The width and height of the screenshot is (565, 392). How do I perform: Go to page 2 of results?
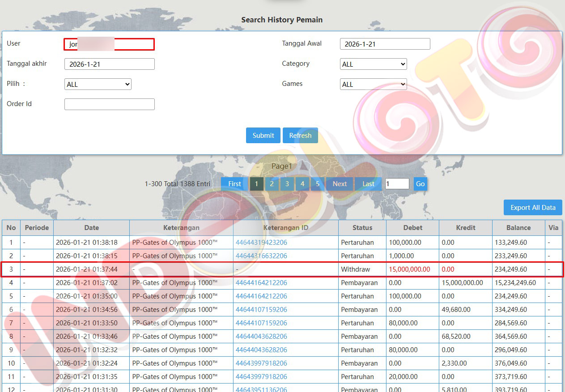(x=272, y=184)
